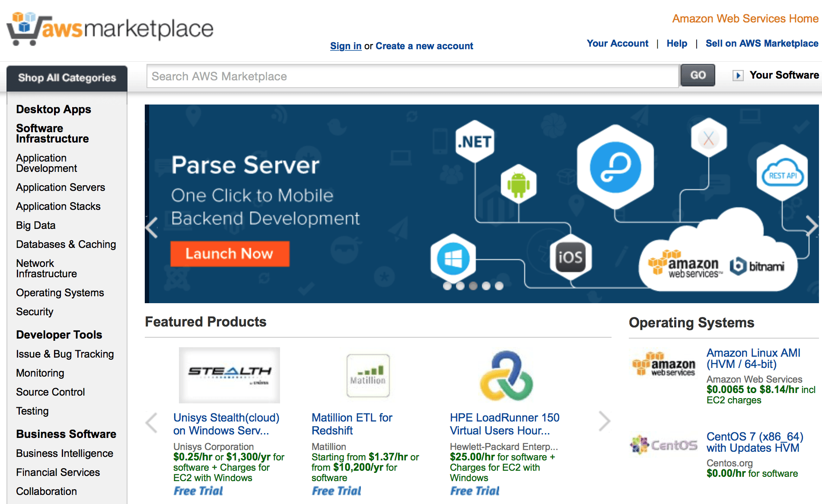Open Amazon Web Services Home link
The width and height of the screenshot is (822, 504).
pyautogui.click(x=745, y=19)
